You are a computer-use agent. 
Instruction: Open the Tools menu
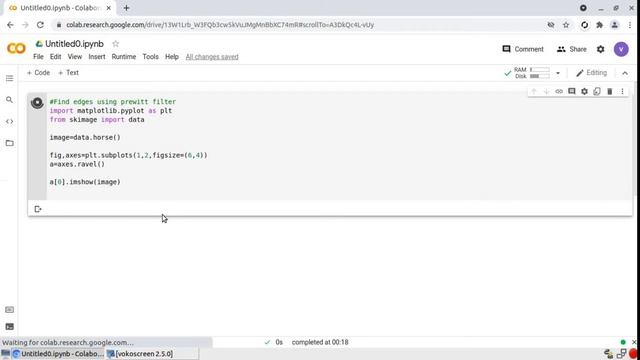[150, 57]
